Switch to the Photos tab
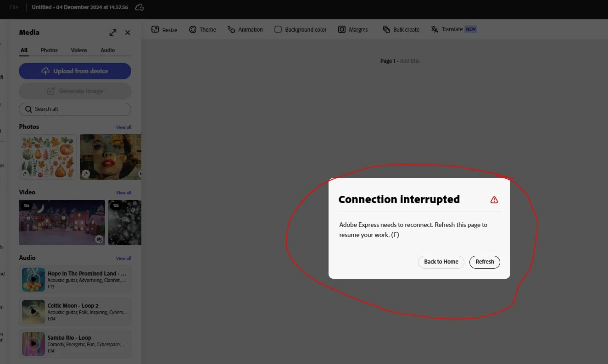 point(49,50)
